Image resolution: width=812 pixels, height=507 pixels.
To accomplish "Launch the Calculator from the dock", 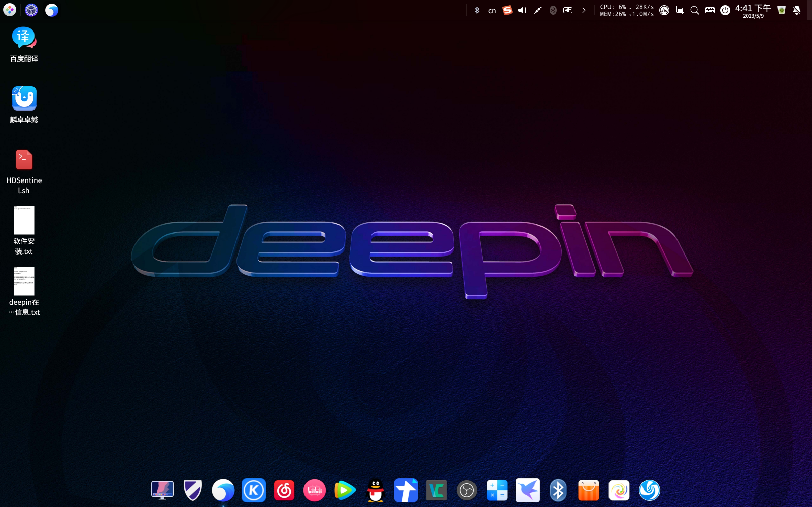I will (497, 490).
